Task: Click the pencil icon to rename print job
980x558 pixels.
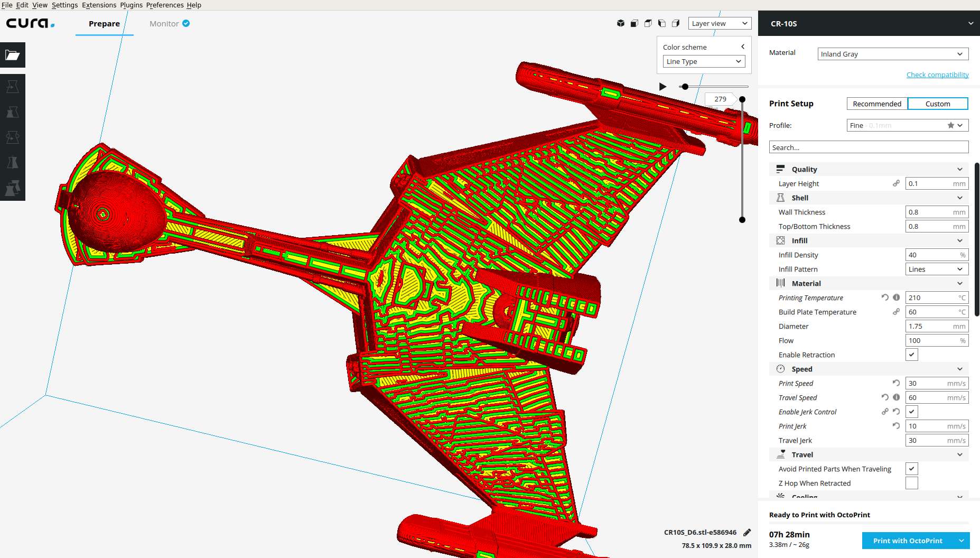Action: click(747, 533)
